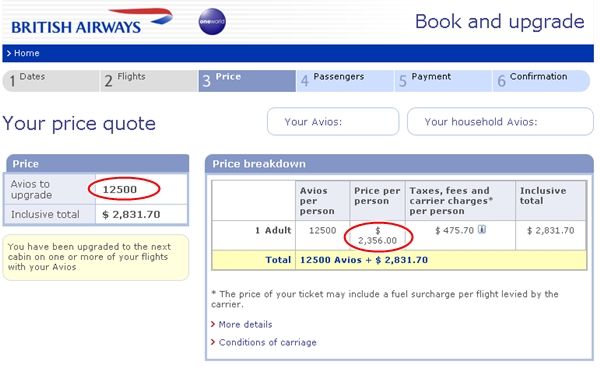Viewport: 600px width, 378px height.
Task: Click the Price breakdown panel header
Action: 399,164
